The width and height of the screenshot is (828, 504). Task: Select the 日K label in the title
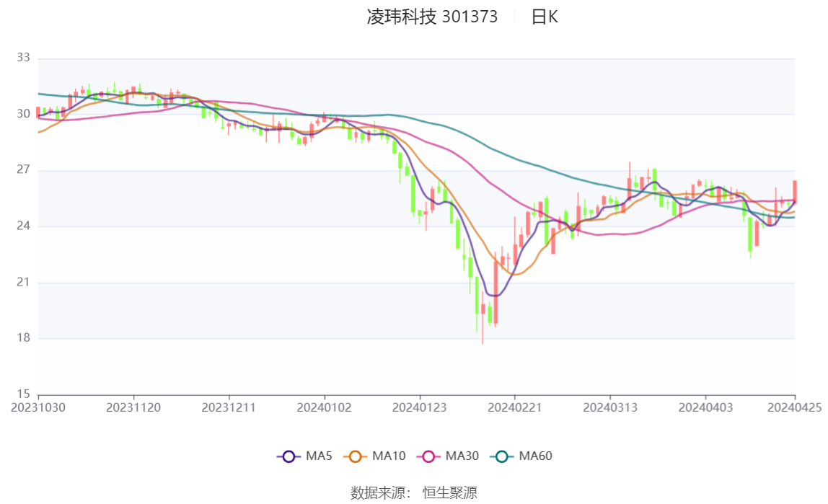pyautogui.click(x=545, y=17)
